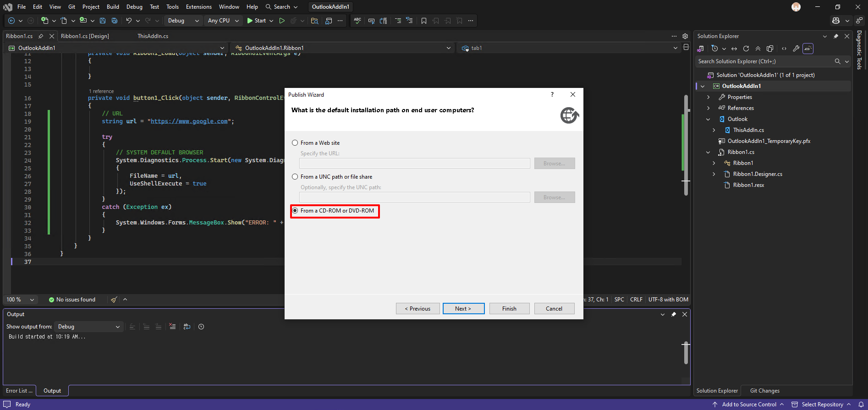Click the code cleanup broom icon
868x410 pixels.
[114, 300]
